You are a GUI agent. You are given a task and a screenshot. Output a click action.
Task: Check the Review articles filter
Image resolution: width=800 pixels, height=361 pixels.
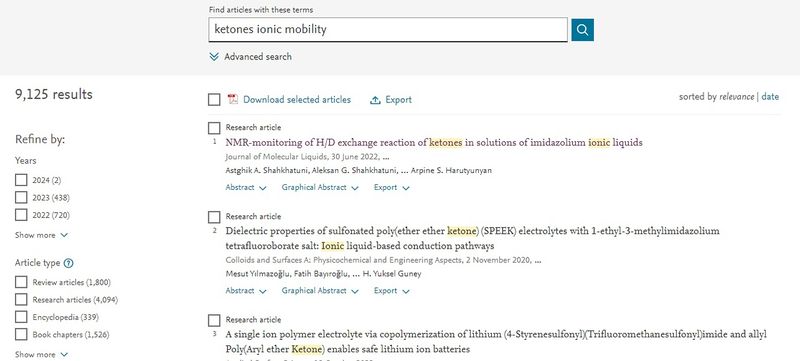[x=21, y=282]
